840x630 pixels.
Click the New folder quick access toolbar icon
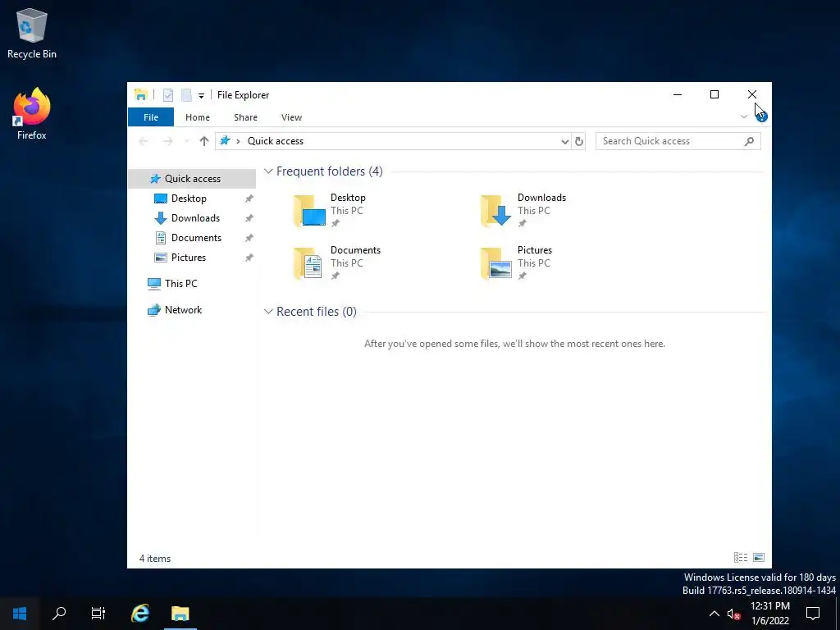click(x=186, y=95)
